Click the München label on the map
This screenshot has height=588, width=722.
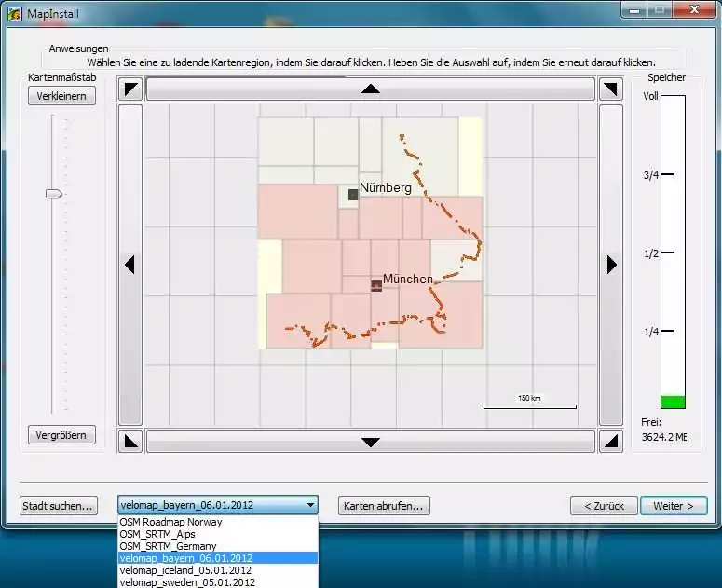[x=408, y=279]
